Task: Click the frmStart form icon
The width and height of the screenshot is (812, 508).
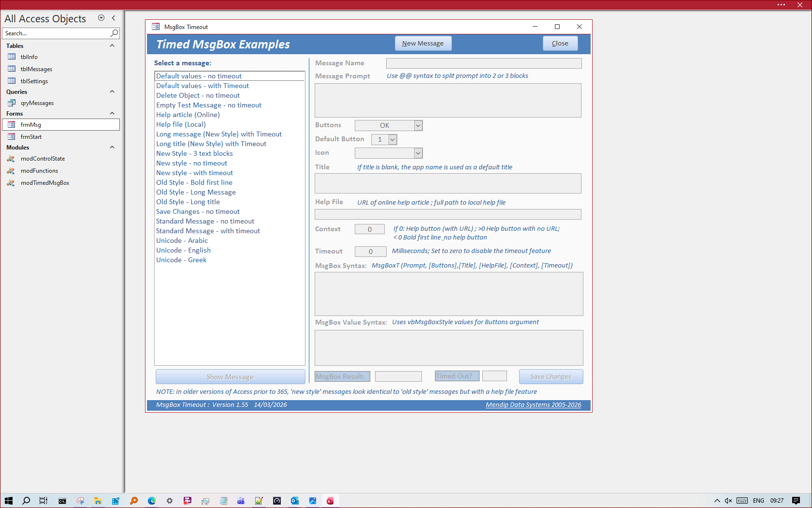Action: pyautogui.click(x=12, y=136)
